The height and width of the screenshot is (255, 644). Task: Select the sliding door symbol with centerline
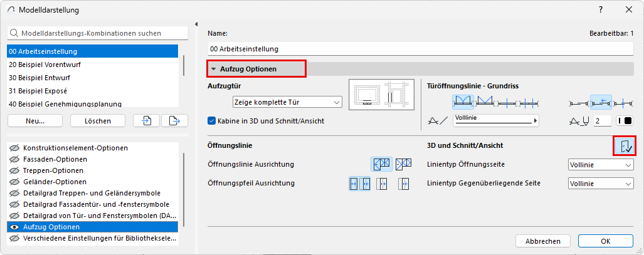623,102
